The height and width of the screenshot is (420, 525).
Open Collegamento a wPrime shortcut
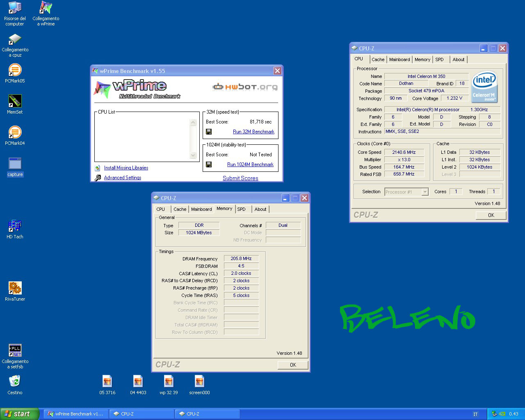tap(46, 14)
